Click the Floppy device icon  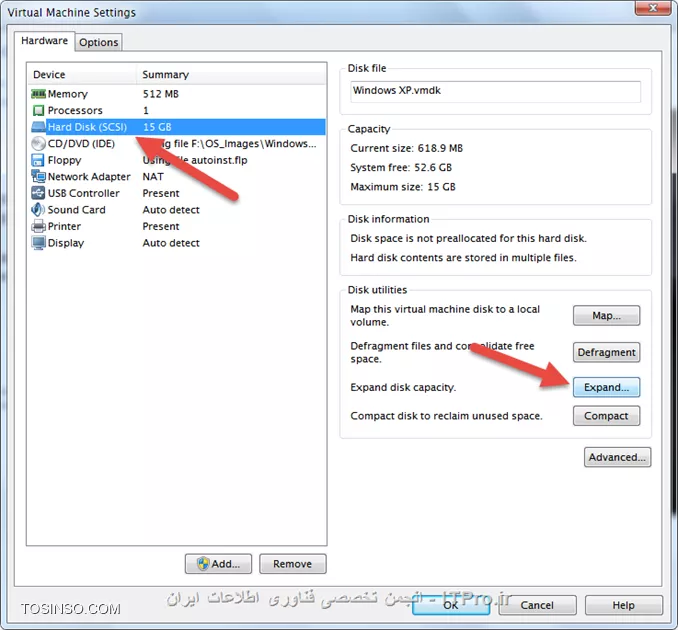38,160
